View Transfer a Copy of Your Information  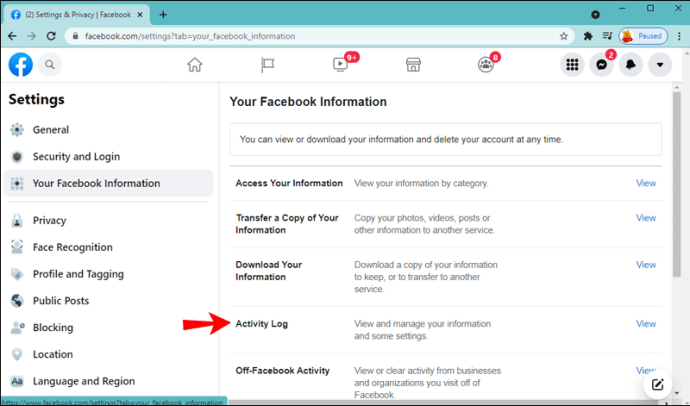pos(646,218)
